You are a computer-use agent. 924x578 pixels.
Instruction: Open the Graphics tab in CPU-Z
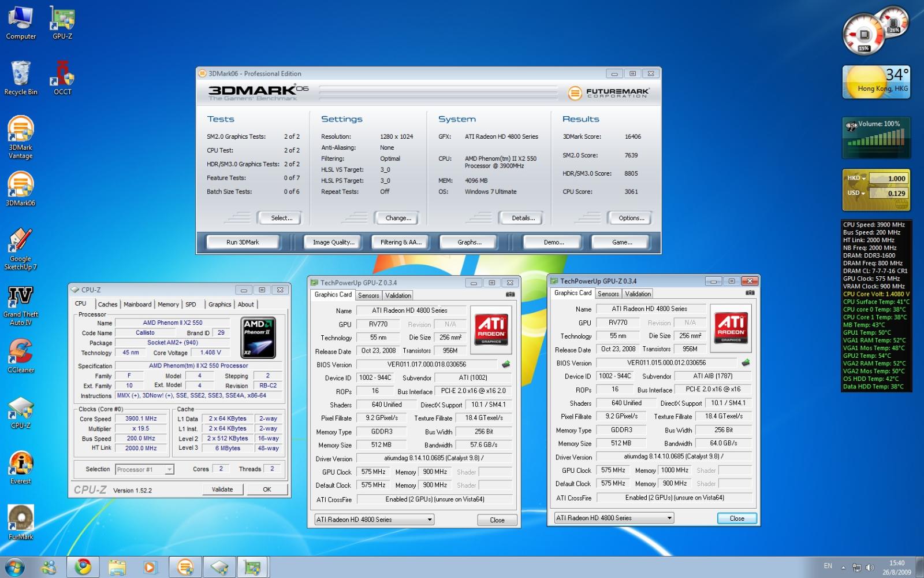click(219, 304)
